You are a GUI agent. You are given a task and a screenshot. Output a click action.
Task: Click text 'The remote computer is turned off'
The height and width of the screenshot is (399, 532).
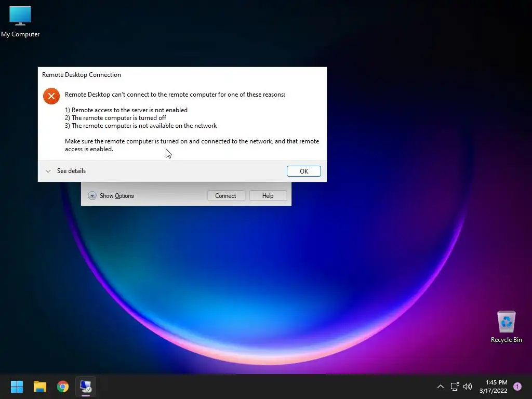click(x=119, y=118)
